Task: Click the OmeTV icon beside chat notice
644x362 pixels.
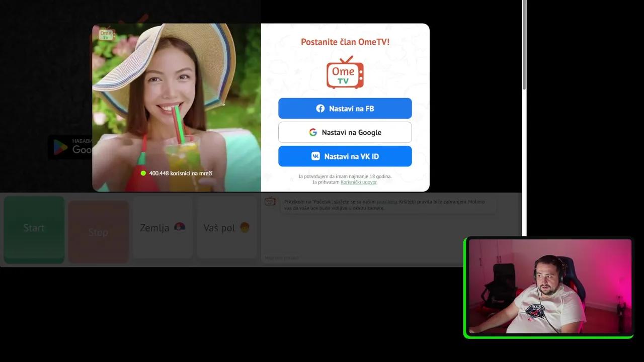Action: (270, 202)
